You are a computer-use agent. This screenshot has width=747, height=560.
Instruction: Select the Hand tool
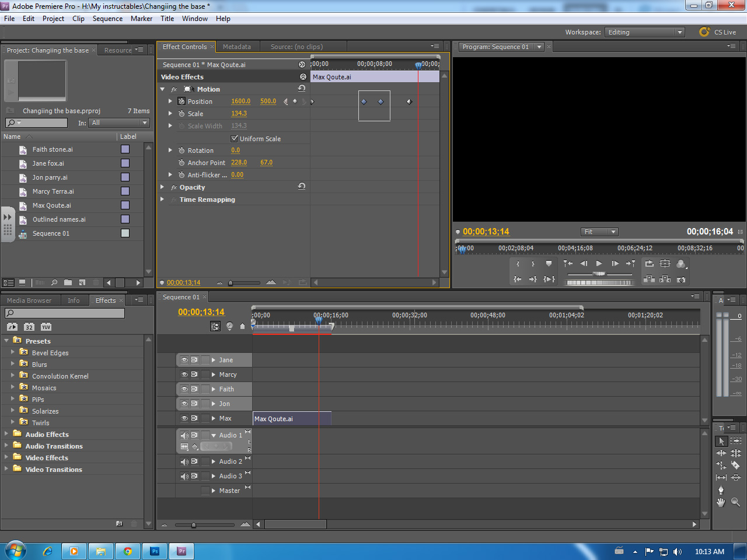[x=721, y=502]
